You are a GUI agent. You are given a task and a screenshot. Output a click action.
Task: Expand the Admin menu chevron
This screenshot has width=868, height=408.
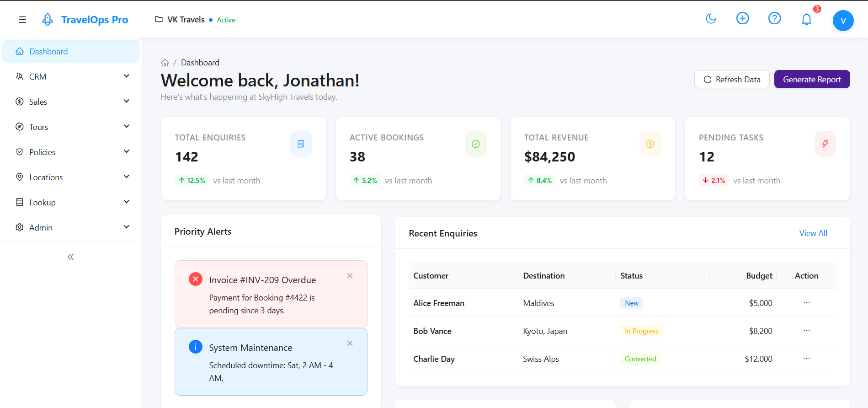pyautogui.click(x=127, y=227)
